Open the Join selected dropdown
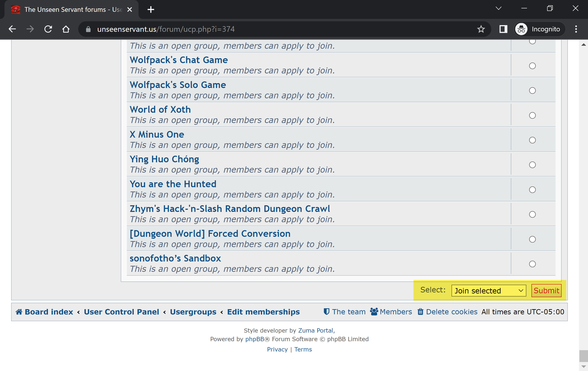The height and width of the screenshot is (371, 588). (x=489, y=290)
